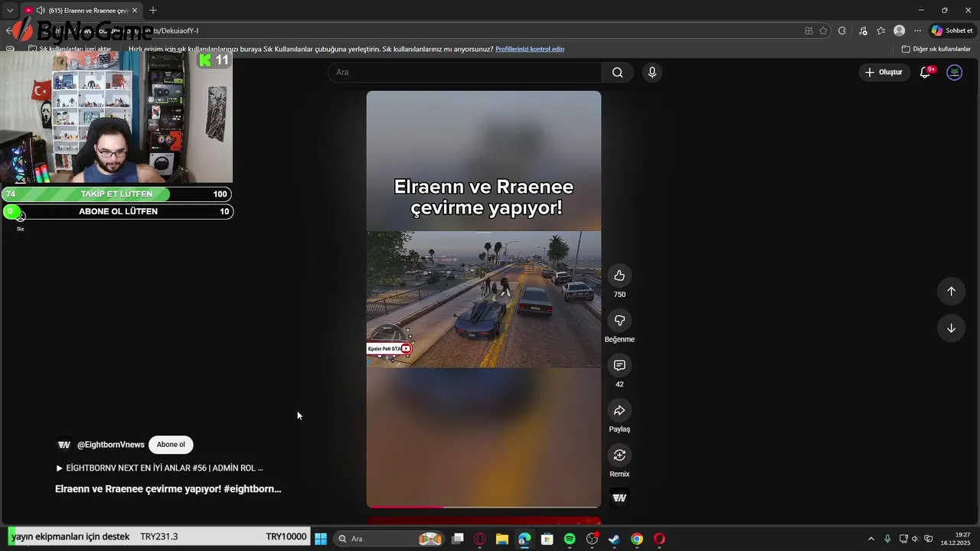Open the channel sound thumbnail below Remix

pos(619,498)
